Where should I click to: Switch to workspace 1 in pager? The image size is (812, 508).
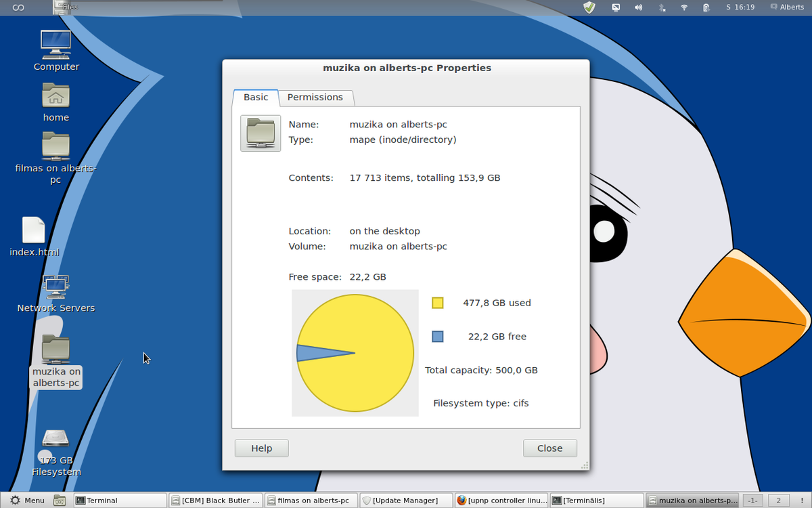click(752, 501)
